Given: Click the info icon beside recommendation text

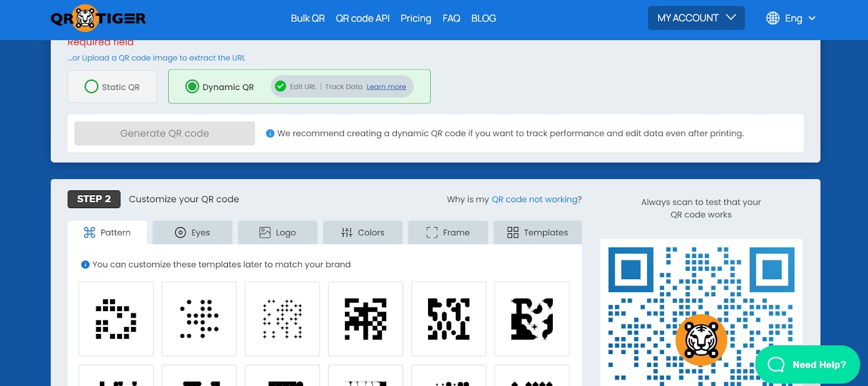Looking at the screenshot, I should (x=270, y=133).
